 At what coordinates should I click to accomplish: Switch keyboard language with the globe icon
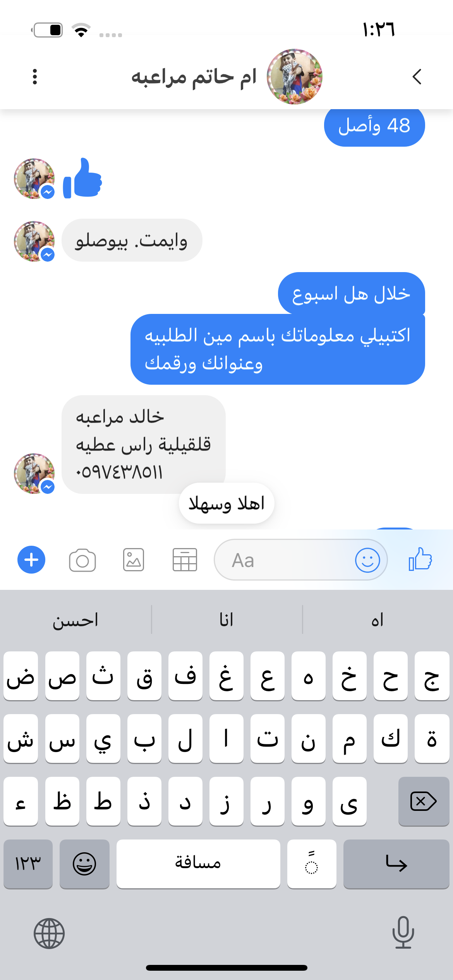(49, 934)
